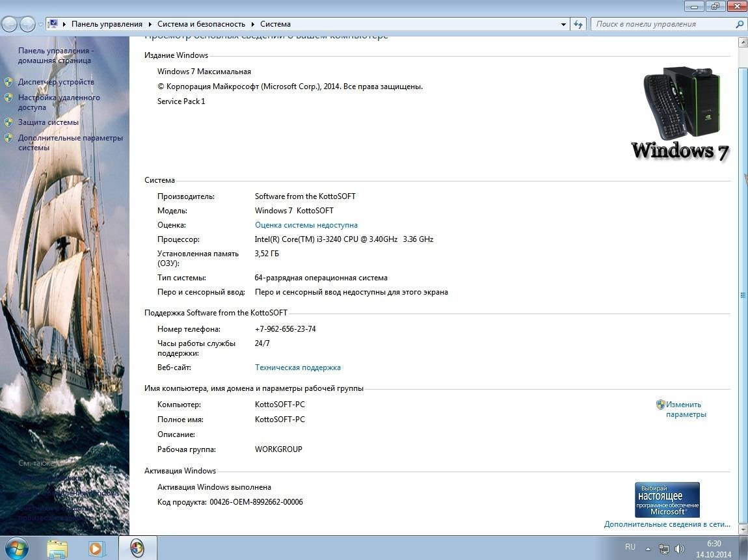Click the Control Panel icon in address bar

point(53,24)
